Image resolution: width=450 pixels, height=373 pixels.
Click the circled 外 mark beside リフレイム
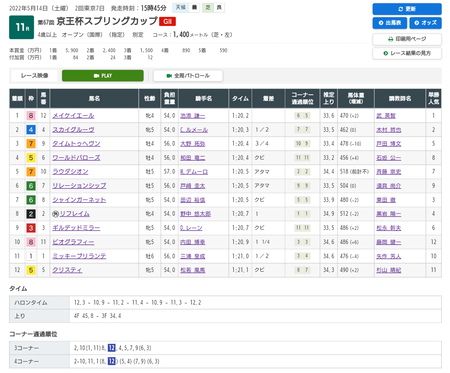tap(55, 214)
